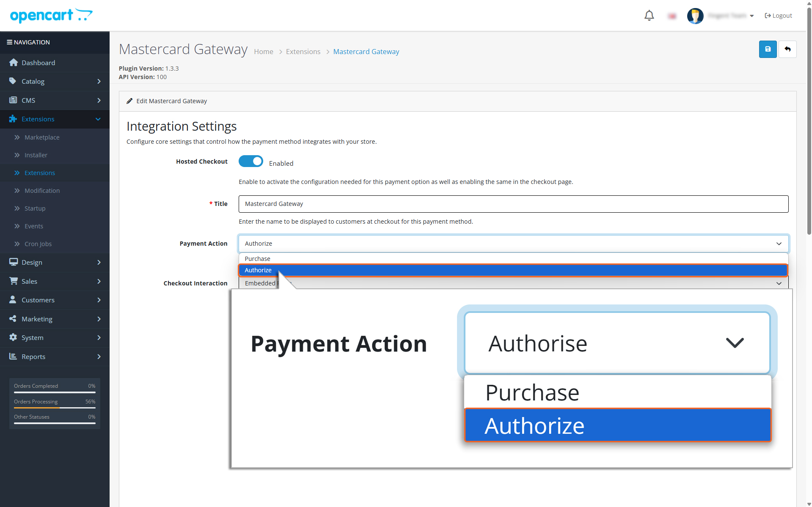812x507 pixels.
Task: Go to Home breadcrumb link
Action: 264,52
